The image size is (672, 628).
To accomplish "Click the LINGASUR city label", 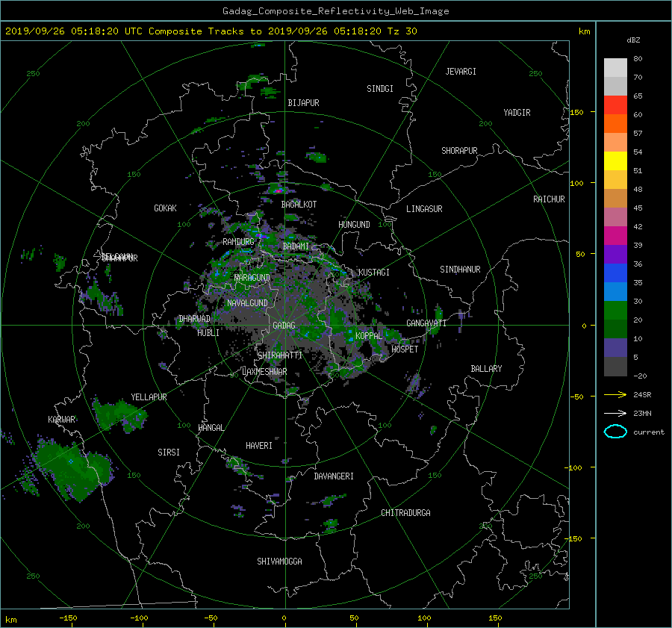I will tap(424, 209).
